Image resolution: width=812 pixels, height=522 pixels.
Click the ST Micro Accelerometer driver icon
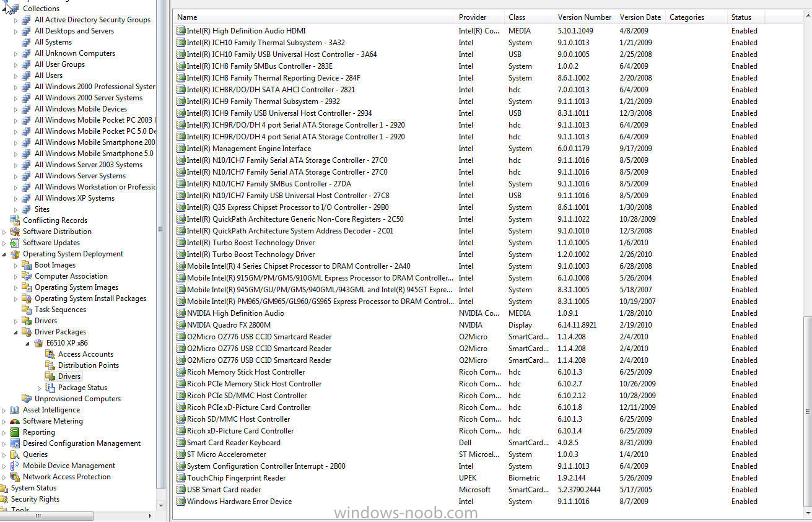(181, 455)
